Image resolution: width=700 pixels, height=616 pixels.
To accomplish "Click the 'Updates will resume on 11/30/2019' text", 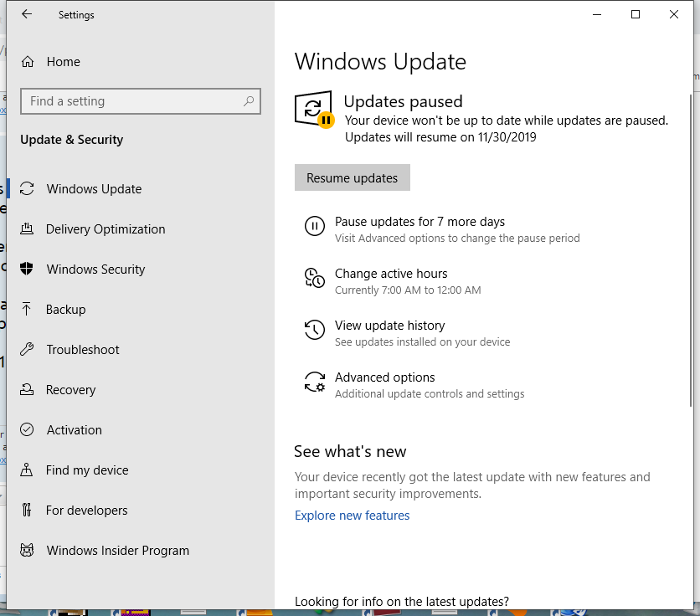I will tap(440, 137).
